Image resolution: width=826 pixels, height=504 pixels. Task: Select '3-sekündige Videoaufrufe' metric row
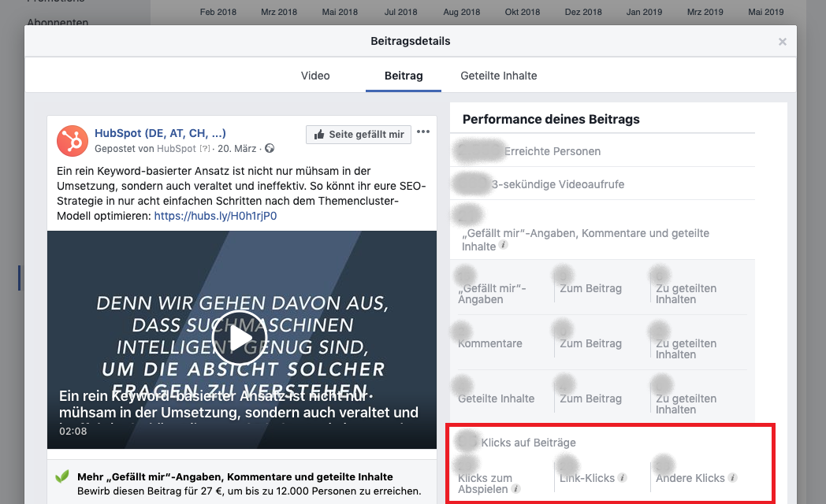coord(603,184)
